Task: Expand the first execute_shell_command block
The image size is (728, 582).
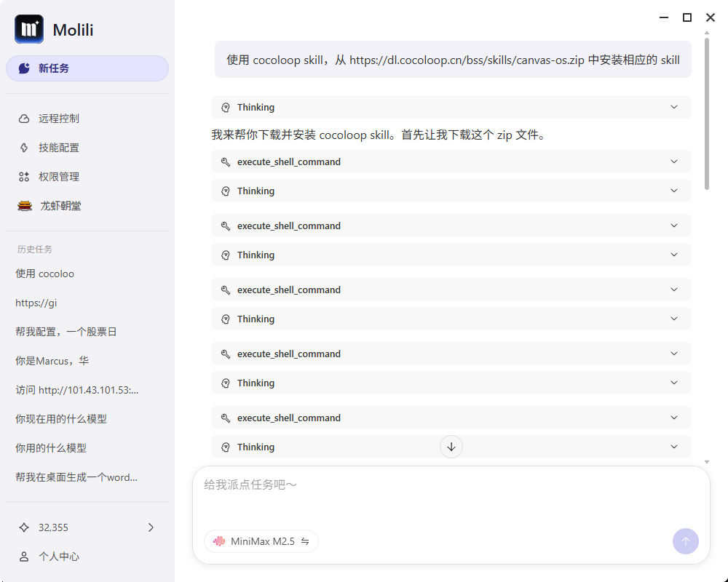Action: click(674, 162)
